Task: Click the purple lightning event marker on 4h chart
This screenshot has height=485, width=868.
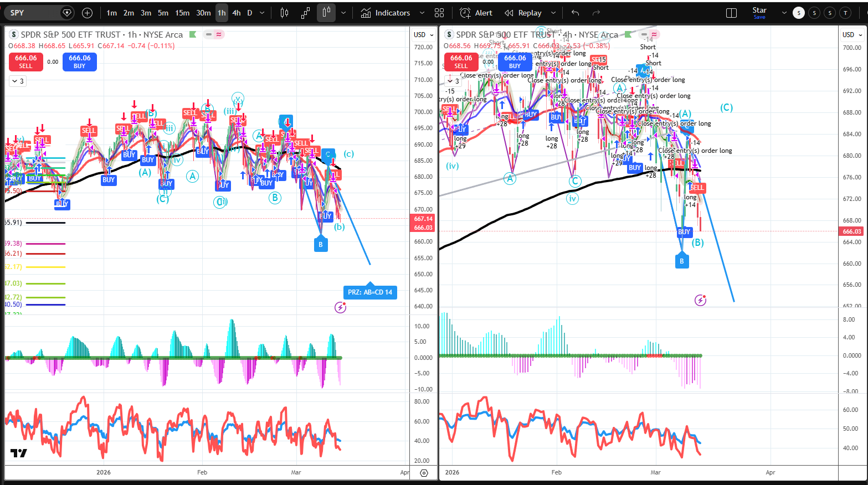Action: click(x=700, y=300)
